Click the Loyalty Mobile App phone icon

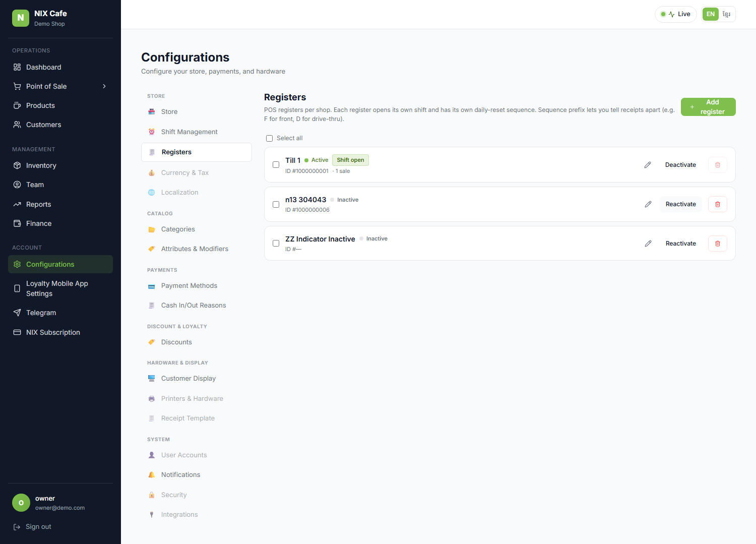point(17,288)
